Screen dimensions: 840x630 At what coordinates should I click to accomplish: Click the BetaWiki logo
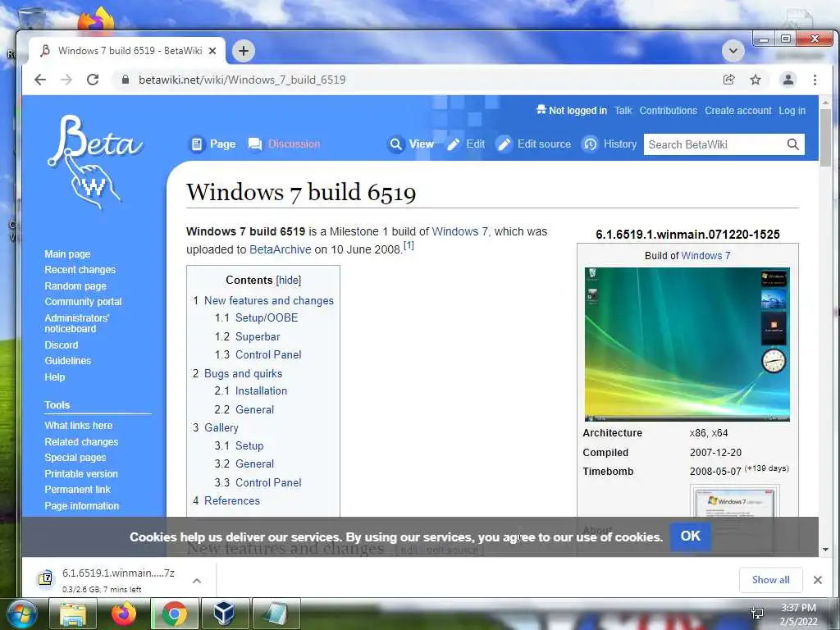pyautogui.click(x=95, y=160)
